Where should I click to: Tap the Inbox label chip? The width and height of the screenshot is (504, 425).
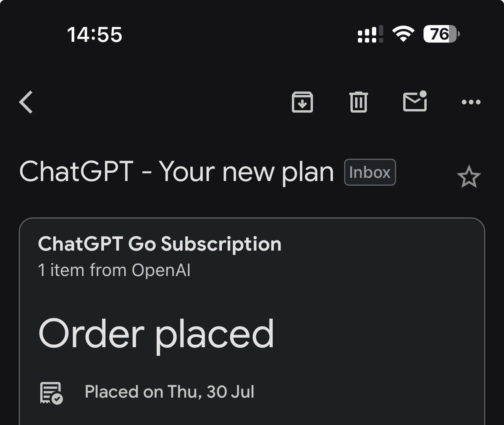pyautogui.click(x=370, y=172)
